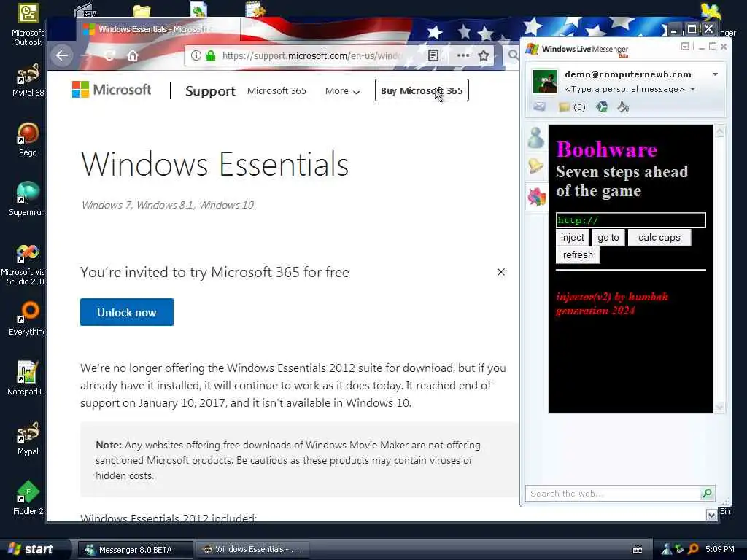
Task: Open the Messenger show menu icon in title bar
Action: click(684, 46)
